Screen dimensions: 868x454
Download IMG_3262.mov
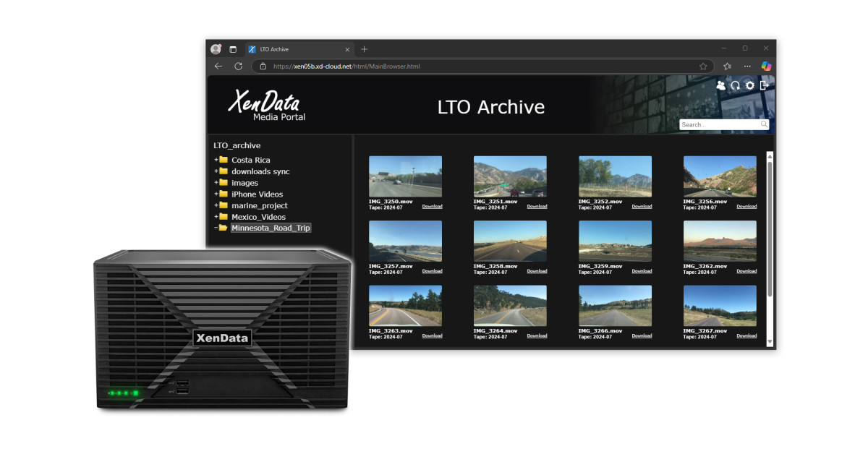coord(746,272)
